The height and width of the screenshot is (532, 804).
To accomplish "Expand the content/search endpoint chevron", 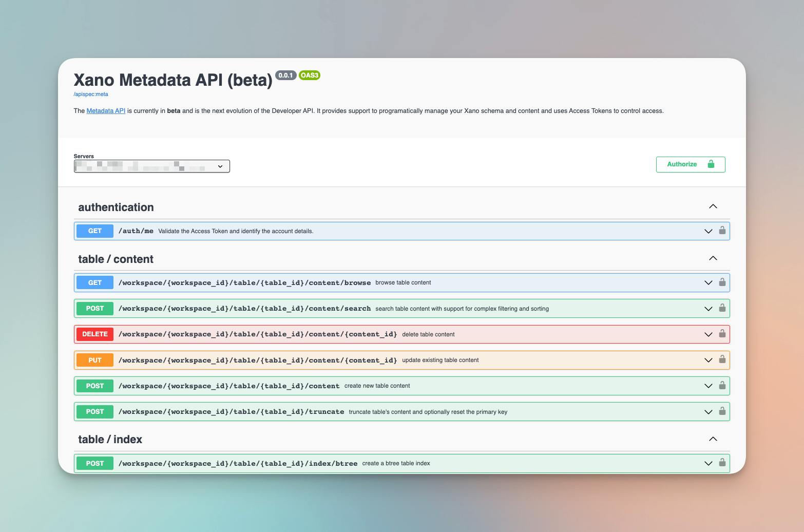I will 708,309.
